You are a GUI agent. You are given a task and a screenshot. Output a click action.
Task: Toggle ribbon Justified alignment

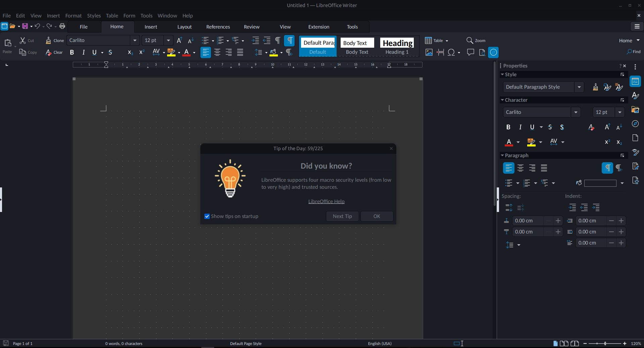click(x=240, y=52)
